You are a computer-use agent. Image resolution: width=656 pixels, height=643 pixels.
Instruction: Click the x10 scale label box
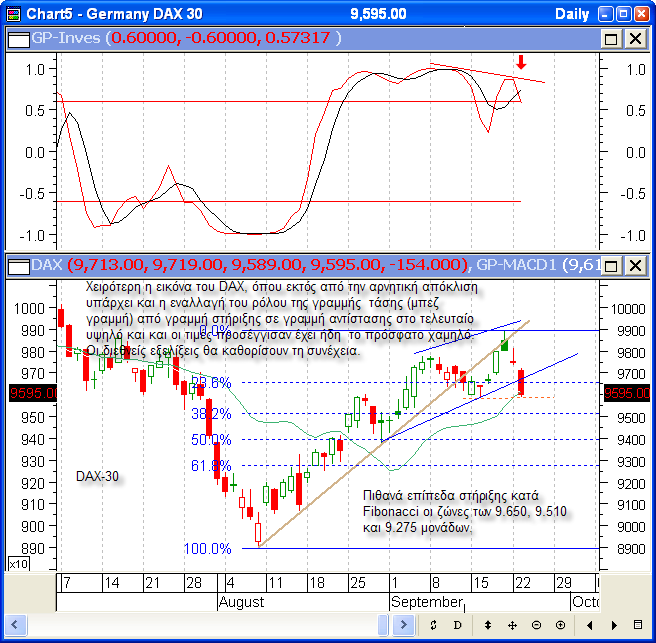17,565
